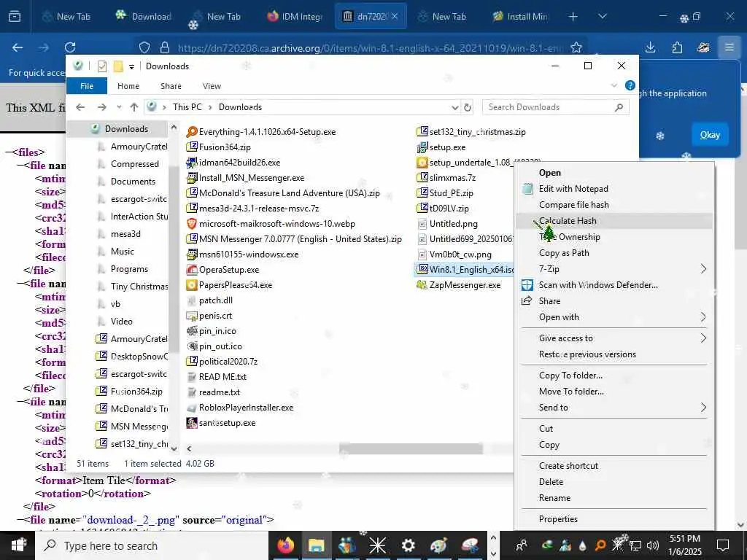Viewport: 747px width, 560px height.
Task: Click the Windows Start button
Action: point(18,545)
